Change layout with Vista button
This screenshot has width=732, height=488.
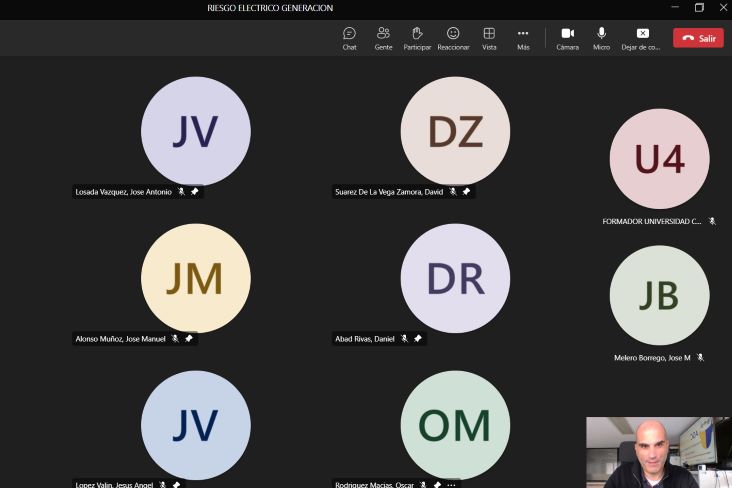click(x=489, y=38)
